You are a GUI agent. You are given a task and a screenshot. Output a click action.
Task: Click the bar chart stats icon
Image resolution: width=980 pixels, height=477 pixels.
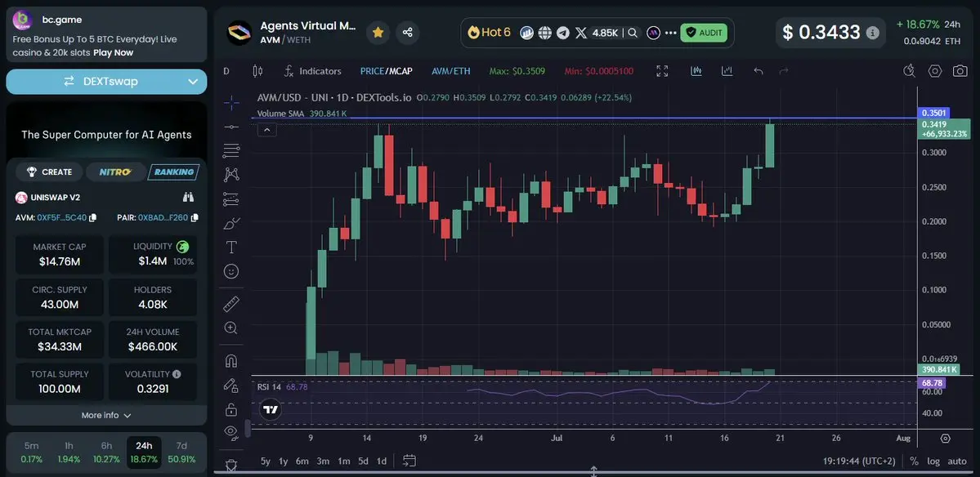(727, 71)
